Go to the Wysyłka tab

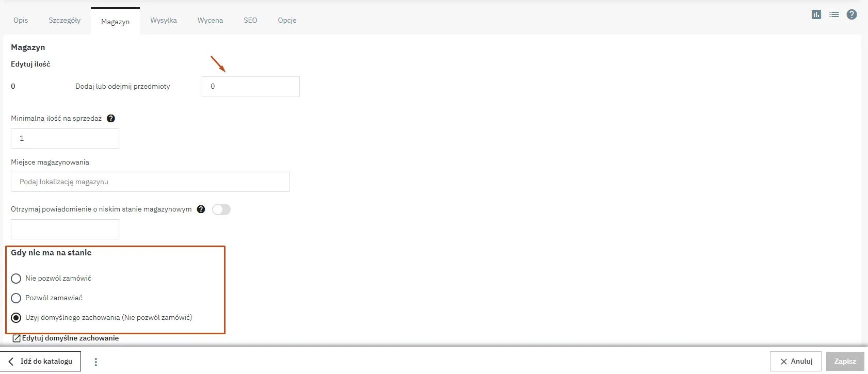(164, 21)
